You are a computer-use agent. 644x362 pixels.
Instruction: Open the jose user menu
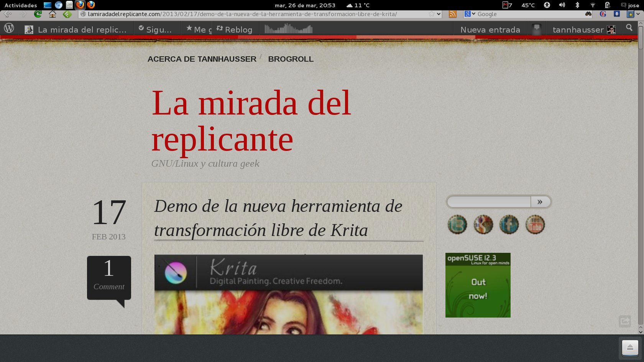[630, 5]
